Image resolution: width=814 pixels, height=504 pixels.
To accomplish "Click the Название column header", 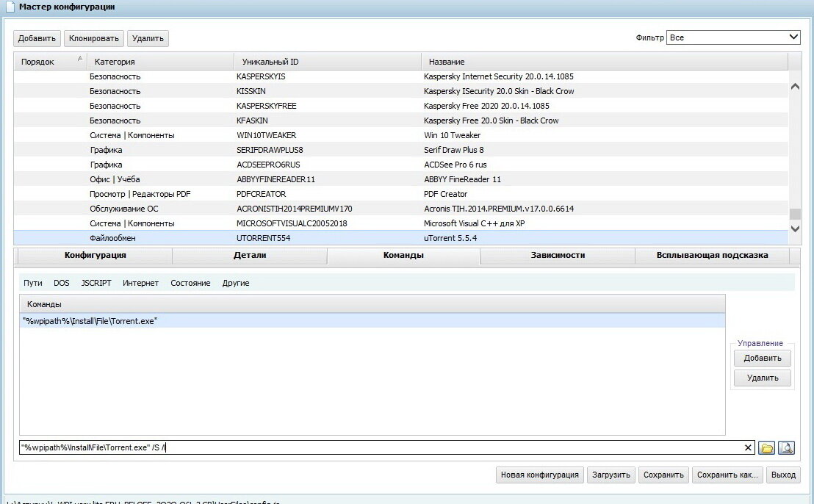I will tap(605, 62).
